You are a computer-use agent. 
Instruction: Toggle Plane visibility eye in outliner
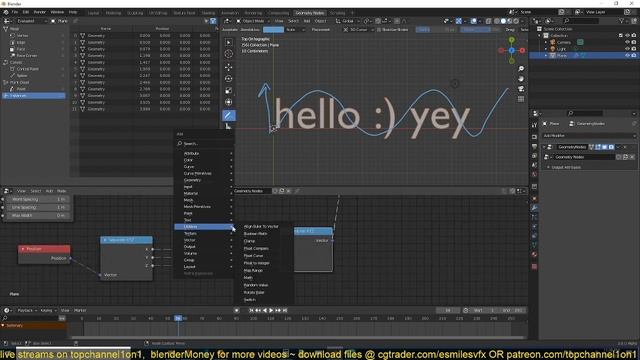tap(627, 55)
